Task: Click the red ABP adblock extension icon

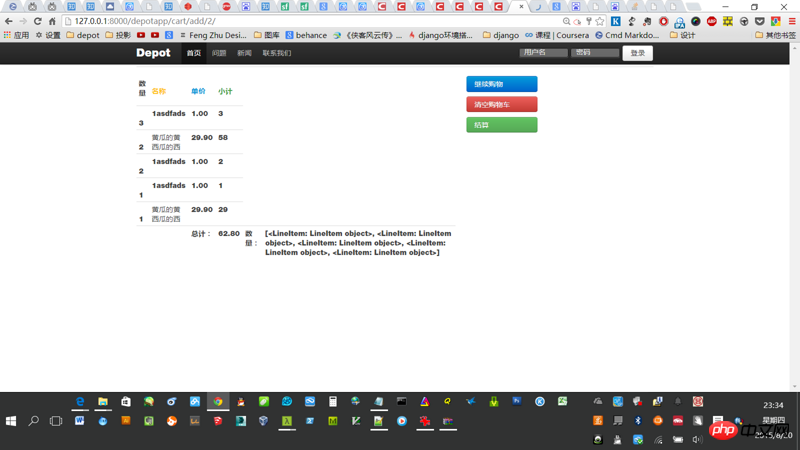Action: [x=712, y=21]
